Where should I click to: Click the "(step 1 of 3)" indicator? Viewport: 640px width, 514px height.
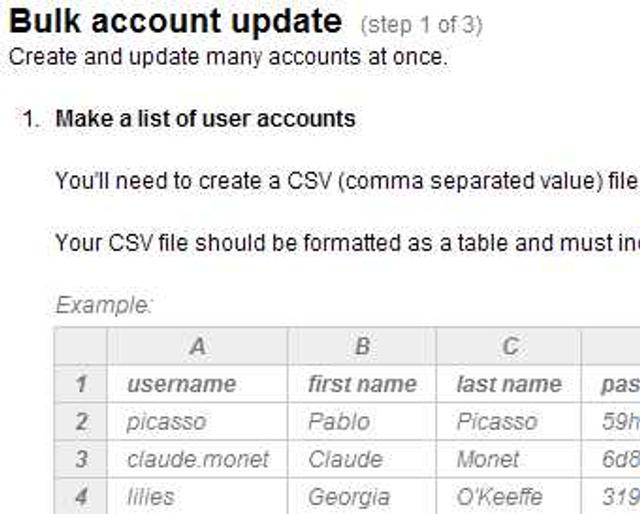tap(421, 25)
